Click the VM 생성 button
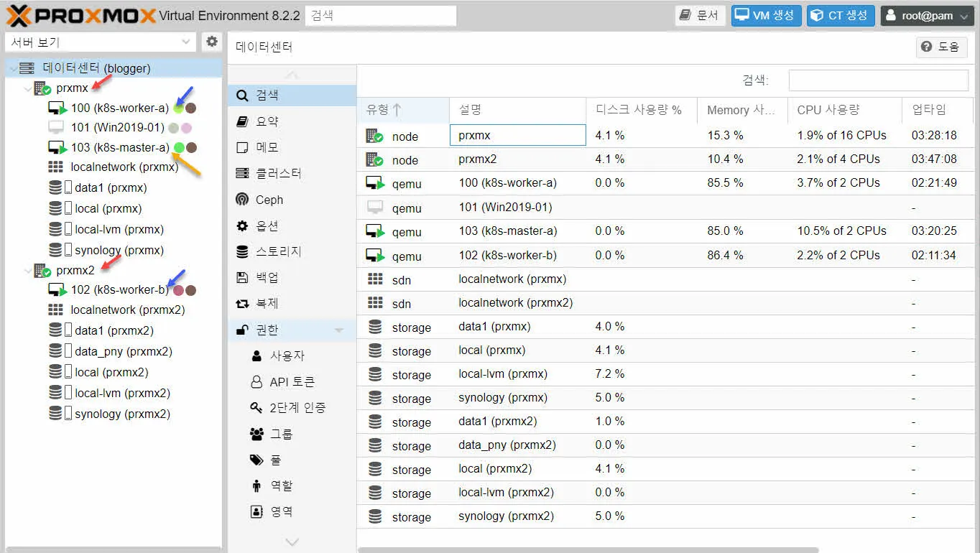 (766, 15)
